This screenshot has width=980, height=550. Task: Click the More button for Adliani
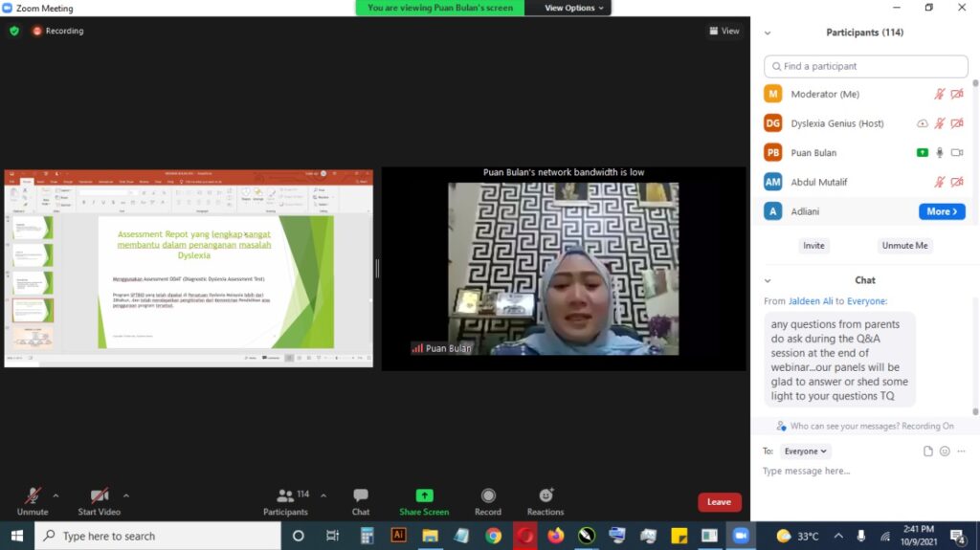pyautogui.click(x=942, y=211)
